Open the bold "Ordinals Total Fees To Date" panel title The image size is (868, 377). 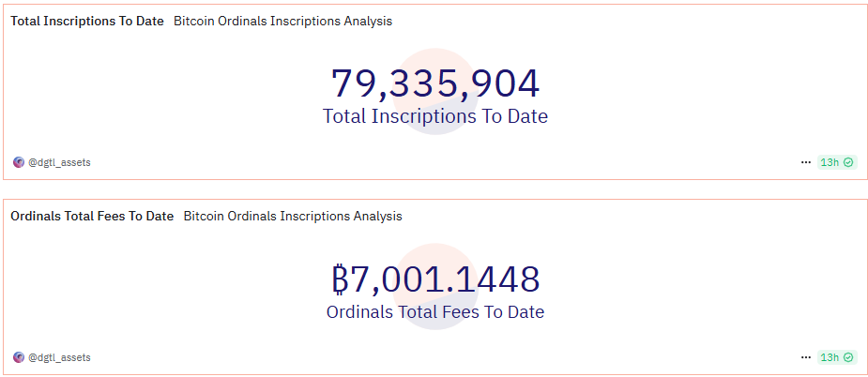pos(92,216)
